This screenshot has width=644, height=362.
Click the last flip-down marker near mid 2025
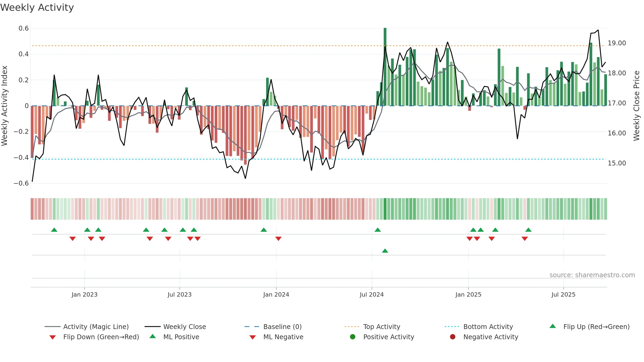[x=525, y=239]
